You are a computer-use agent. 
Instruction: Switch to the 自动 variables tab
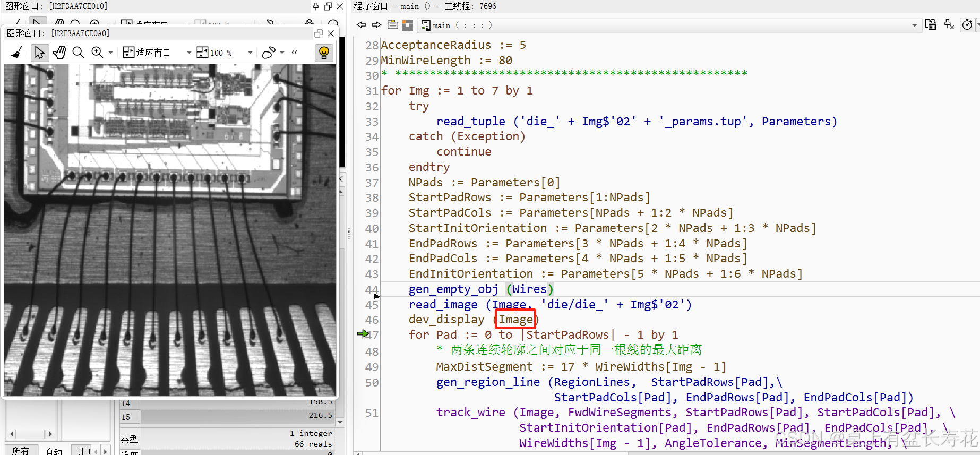54,450
